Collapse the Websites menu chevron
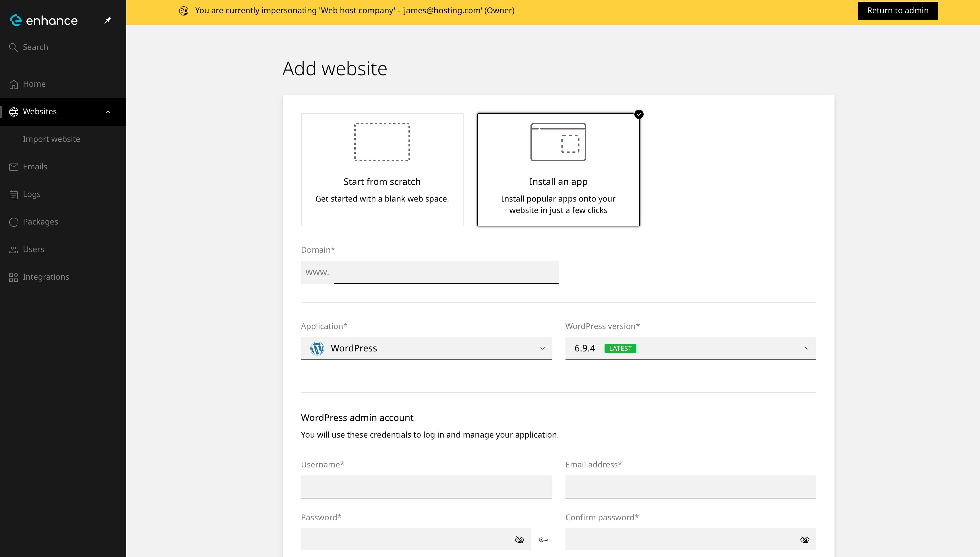Image resolution: width=980 pixels, height=557 pixels. (x=108, y=112)
